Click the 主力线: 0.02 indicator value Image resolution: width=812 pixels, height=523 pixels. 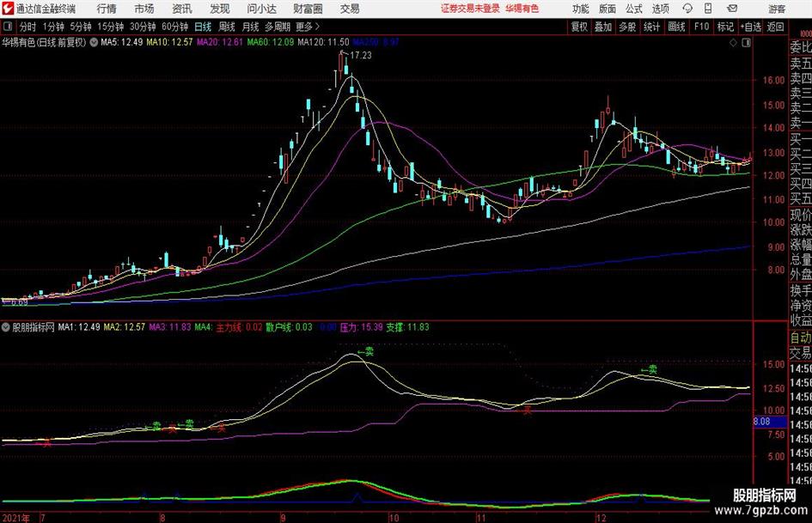point(239,327)
